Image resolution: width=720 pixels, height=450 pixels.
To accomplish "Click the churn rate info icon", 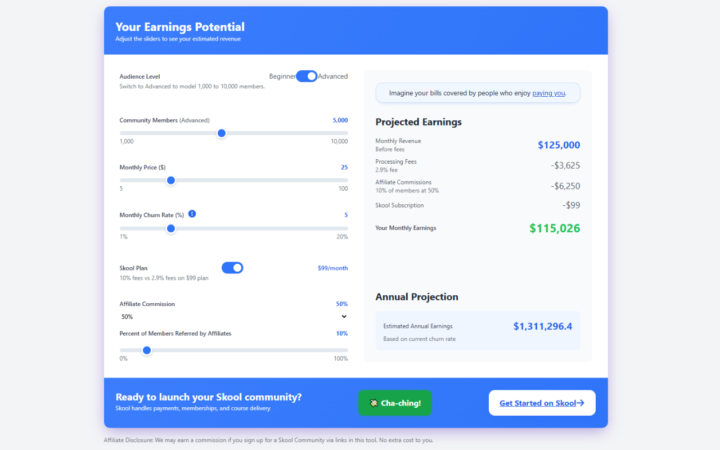I will tap(192, 214).
